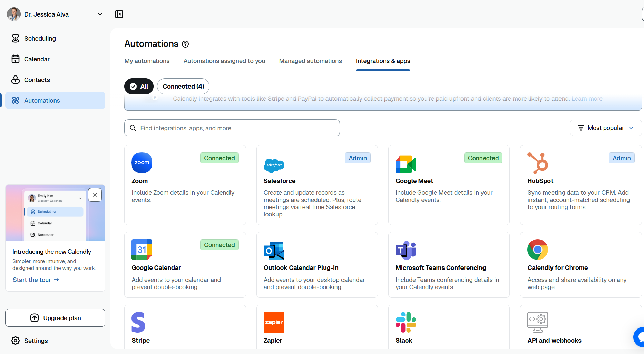Click the Find integrations search field
Screen dimensions: 644x354
click(232, 128)
